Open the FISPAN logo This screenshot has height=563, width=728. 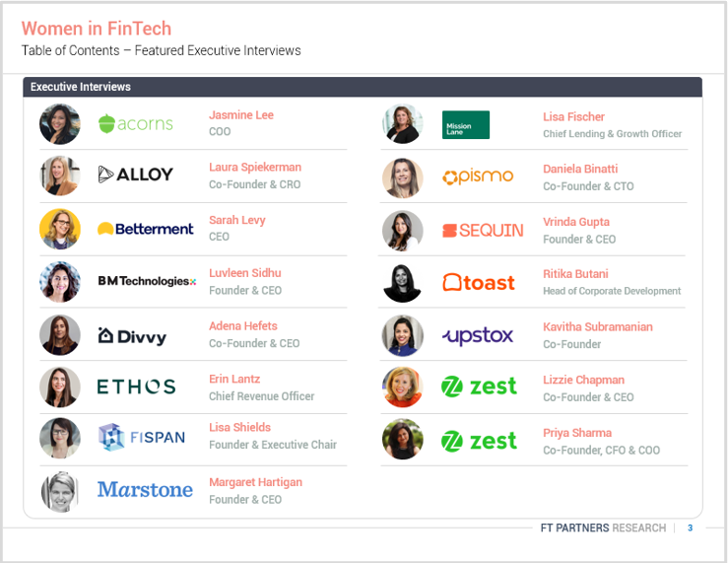[x=142, y=437]
